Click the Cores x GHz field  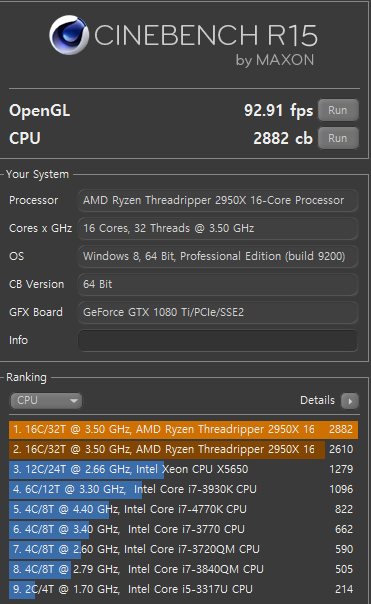coord(218,228)
